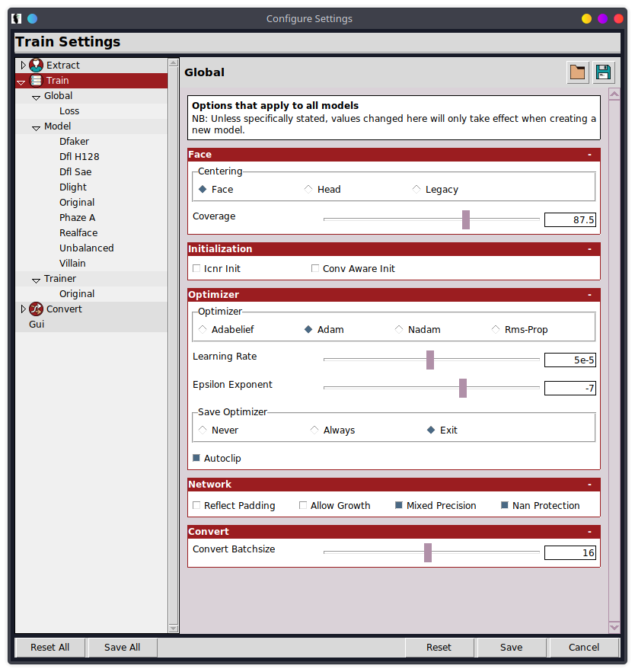This screenshot has width=635, height=672.
Task: Click the Extract section icon
Action: point(36,66)
